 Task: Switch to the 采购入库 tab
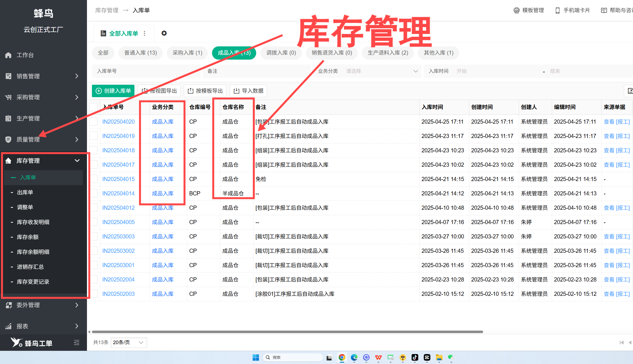pos(187,53)
